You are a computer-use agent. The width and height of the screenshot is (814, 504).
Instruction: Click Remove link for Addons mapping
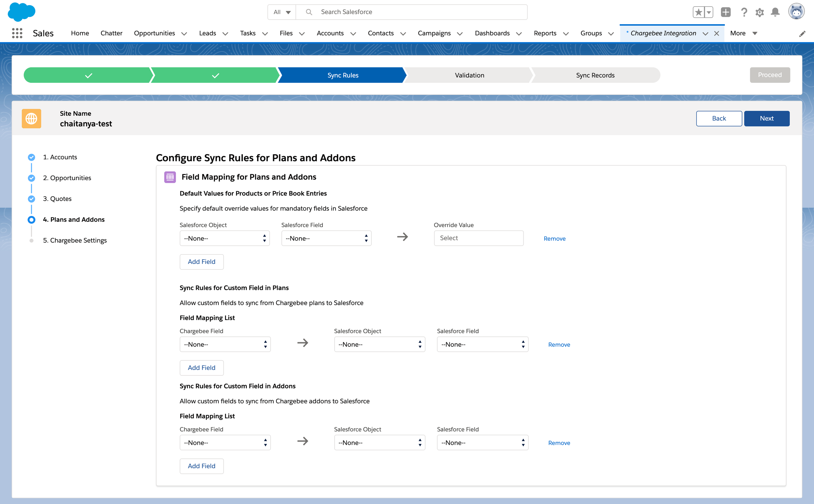[559, 443]
